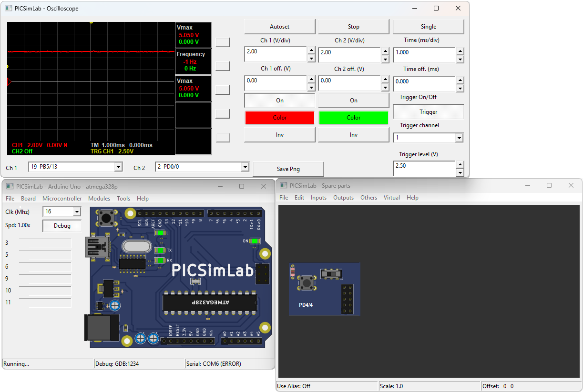Click the silver crystal oscillator on board
The height and width of the screenshot is (392, 583).
tap(137, 246)
